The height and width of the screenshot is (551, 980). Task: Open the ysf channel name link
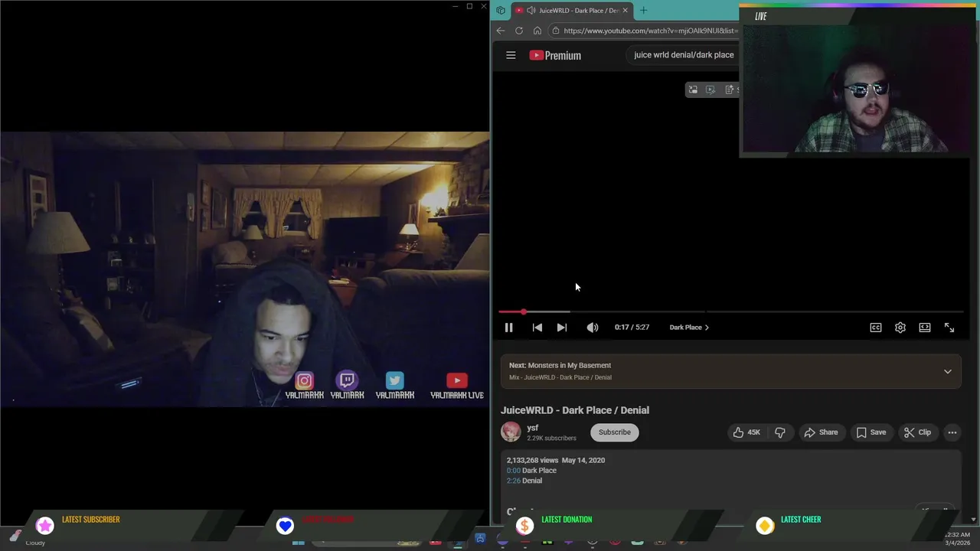click(533, 428)
